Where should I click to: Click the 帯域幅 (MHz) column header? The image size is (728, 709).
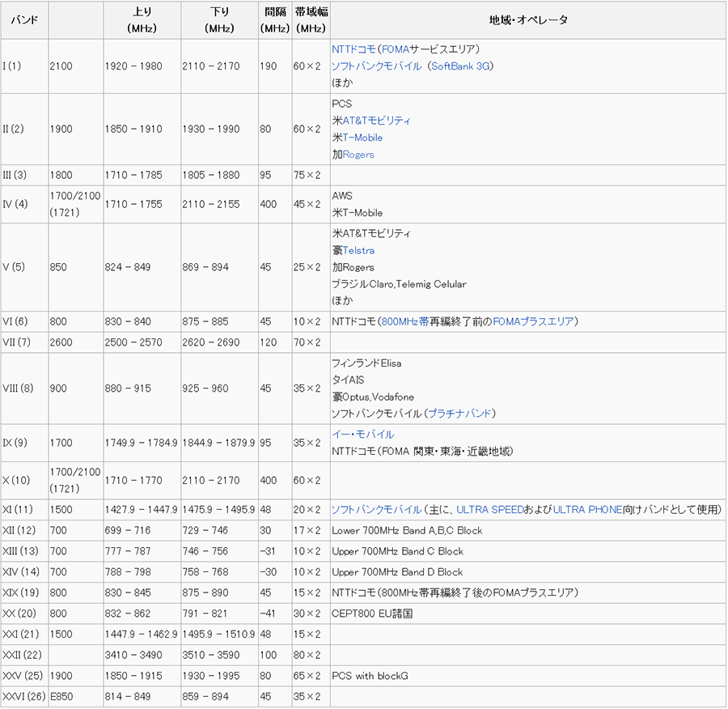311,20
